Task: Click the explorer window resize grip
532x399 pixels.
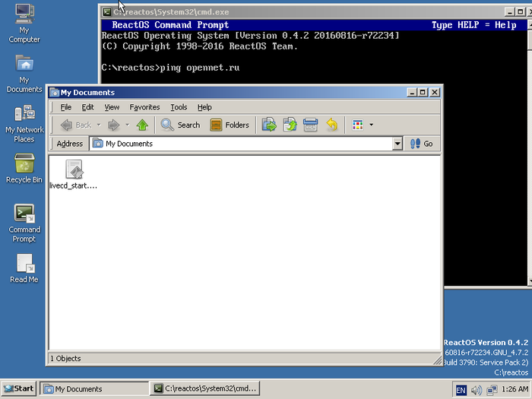Action: click(x=437, y=360)
